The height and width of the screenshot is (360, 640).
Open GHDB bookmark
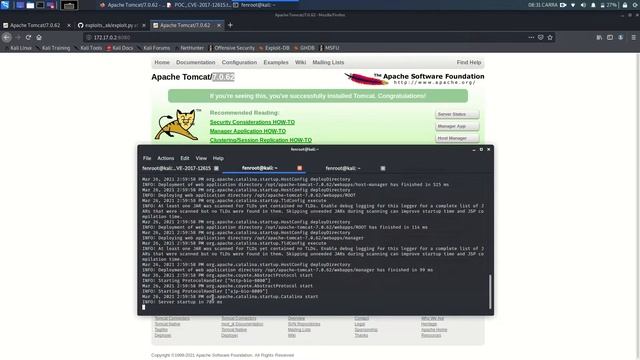(x=304, y=48)
